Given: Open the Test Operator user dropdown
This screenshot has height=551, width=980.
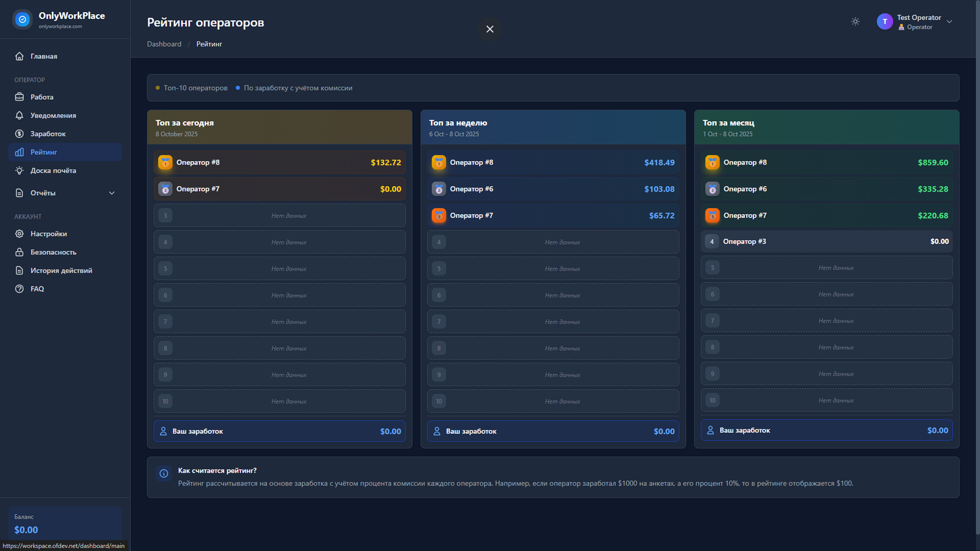Looking at the screenshot, I should tap(949, 21).
